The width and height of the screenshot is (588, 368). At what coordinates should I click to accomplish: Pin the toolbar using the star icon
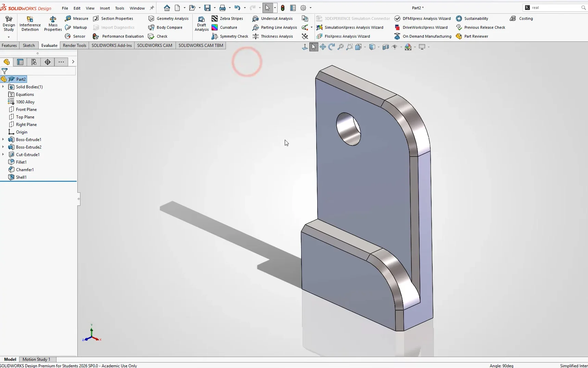click(152, 8)
